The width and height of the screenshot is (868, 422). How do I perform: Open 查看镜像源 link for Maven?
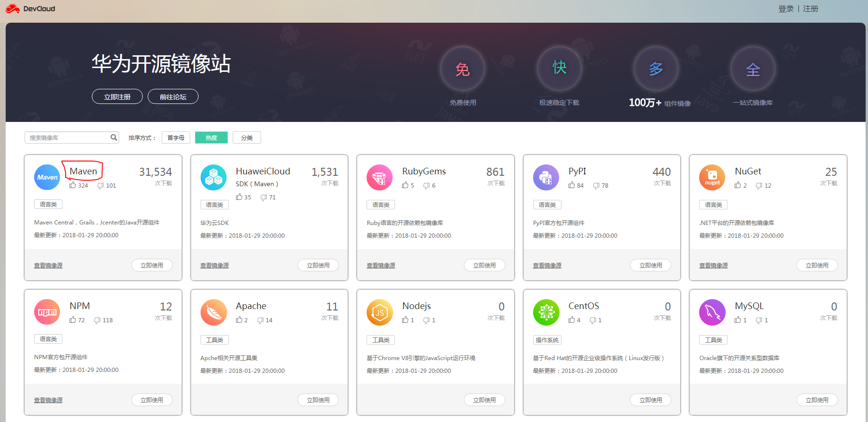[x=48, y=266]
